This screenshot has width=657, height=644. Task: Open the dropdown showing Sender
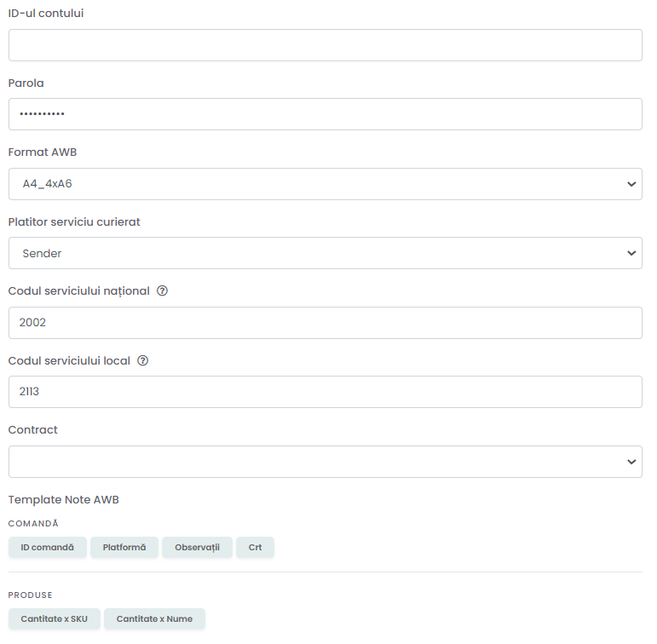[x=326, y=253]
